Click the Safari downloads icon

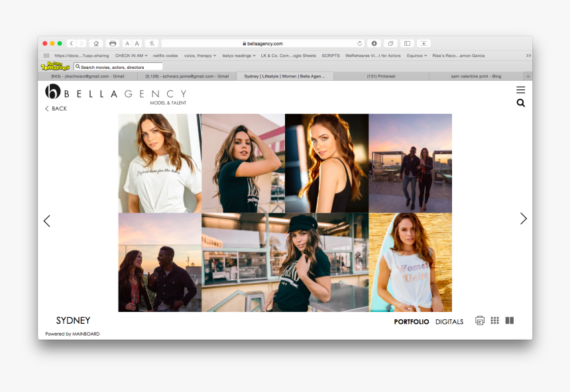coord(374,42)
